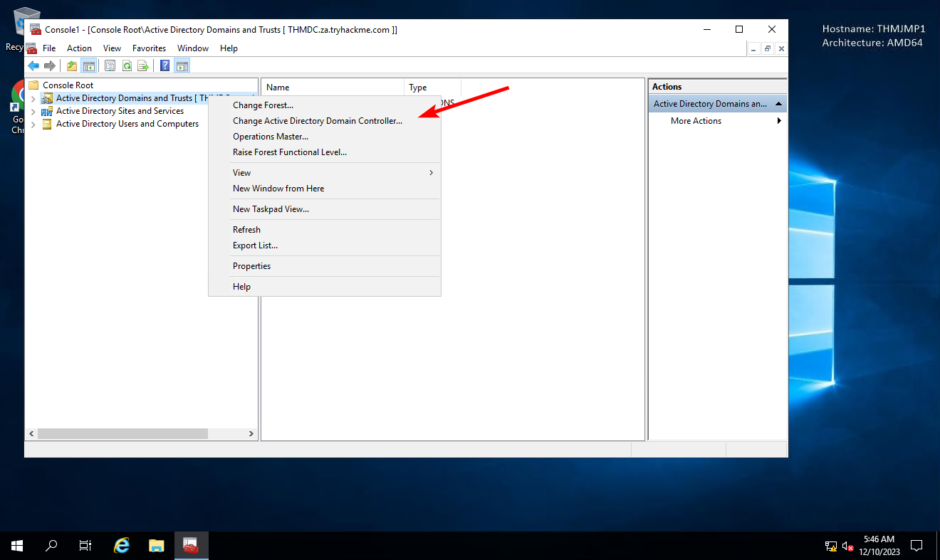
Task: Click the Back arrow in the toolbar
Action: tap(33, 66)
